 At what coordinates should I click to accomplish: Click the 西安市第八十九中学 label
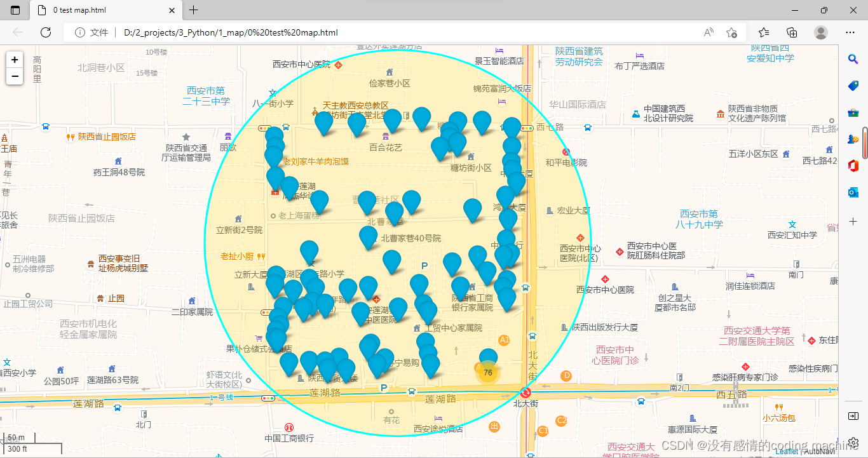tap(699, 219)
